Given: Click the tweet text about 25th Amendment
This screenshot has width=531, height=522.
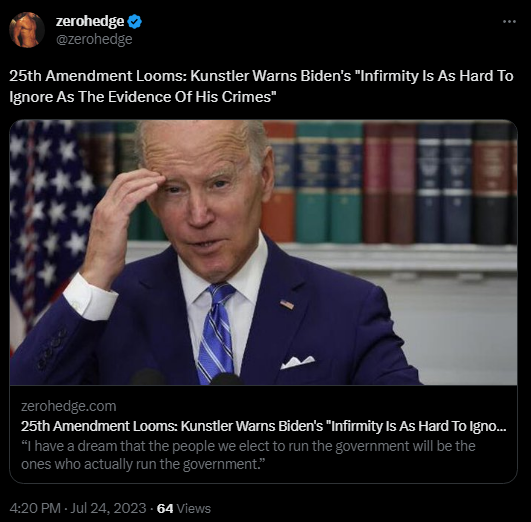Looking at the screenshot, I should coord(261,86).
